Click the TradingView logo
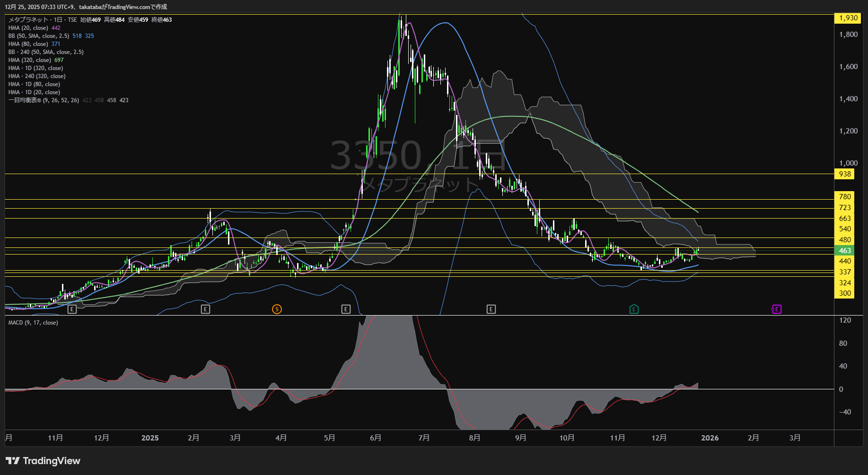 pyautogui.click(x=43, y=461)
